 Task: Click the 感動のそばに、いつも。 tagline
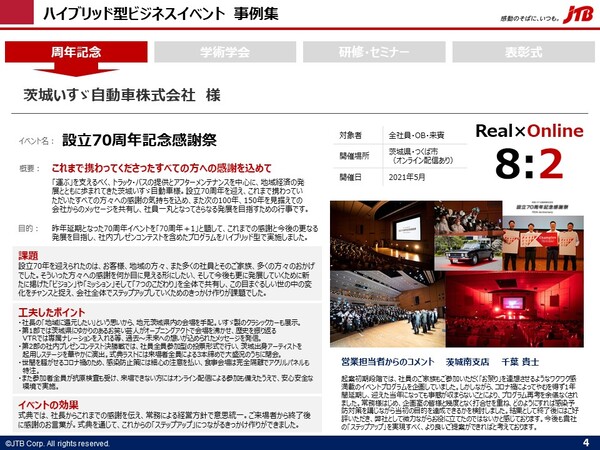pos(530,18)
